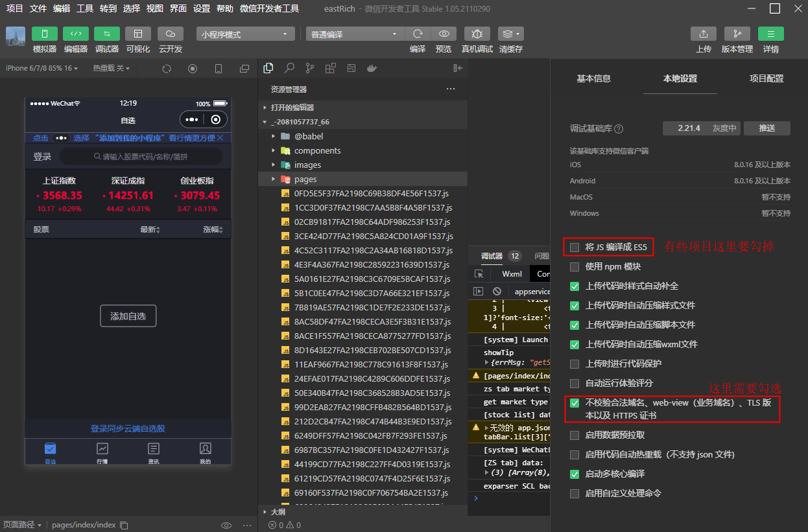Open the 页面路径 dropdown in status bar
The height and width of the screenshot is (532, 808).
pos(23,525)
